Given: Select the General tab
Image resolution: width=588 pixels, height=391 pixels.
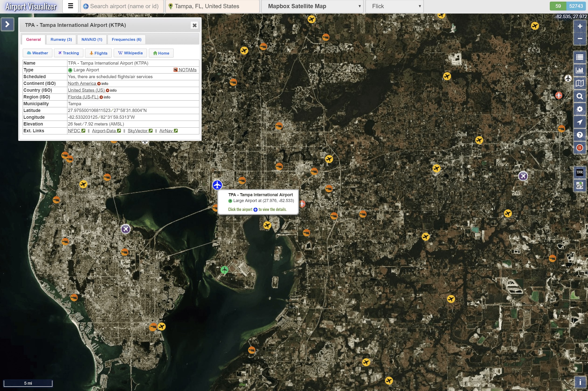Looking at the screenshot, I should click(x=33, y=39).
